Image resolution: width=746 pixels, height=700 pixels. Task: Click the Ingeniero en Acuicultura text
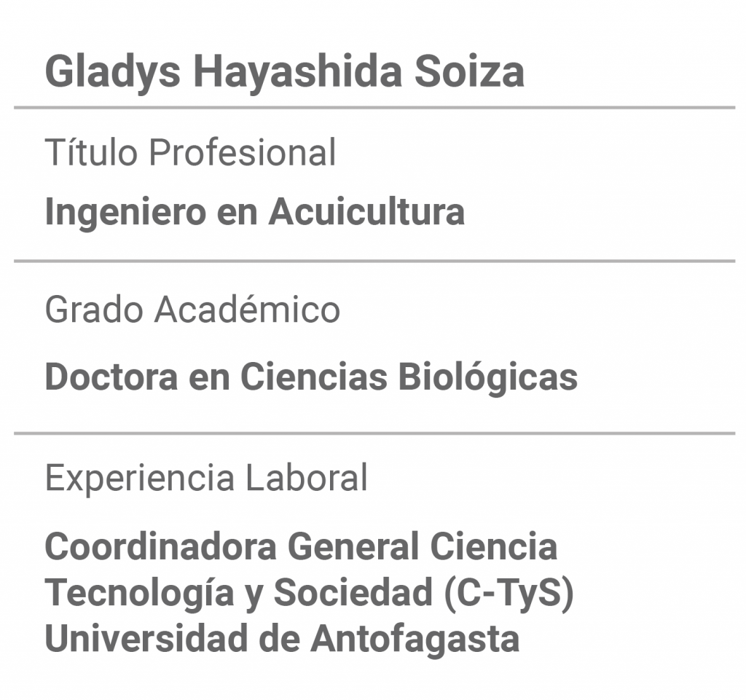[254, 213]
